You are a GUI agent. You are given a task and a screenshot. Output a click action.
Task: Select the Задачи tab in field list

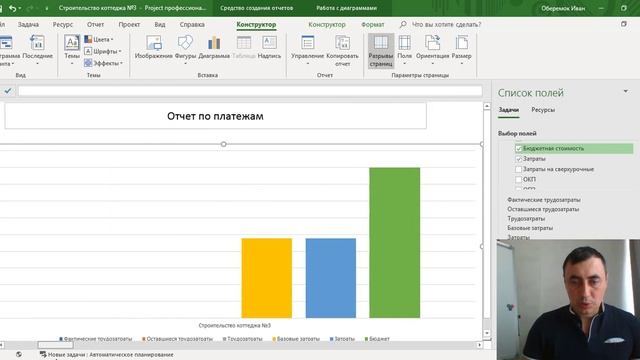click(509, 110)
